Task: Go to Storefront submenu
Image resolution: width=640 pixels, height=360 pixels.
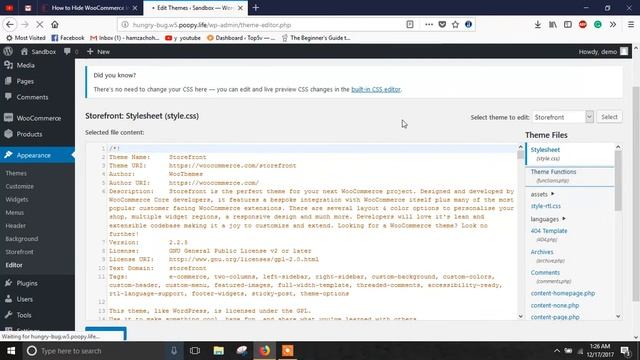Action: pyautogui.click(x=20, y=252)
